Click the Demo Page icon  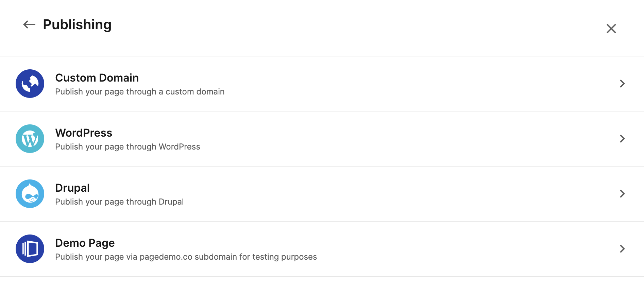point(30,249)
